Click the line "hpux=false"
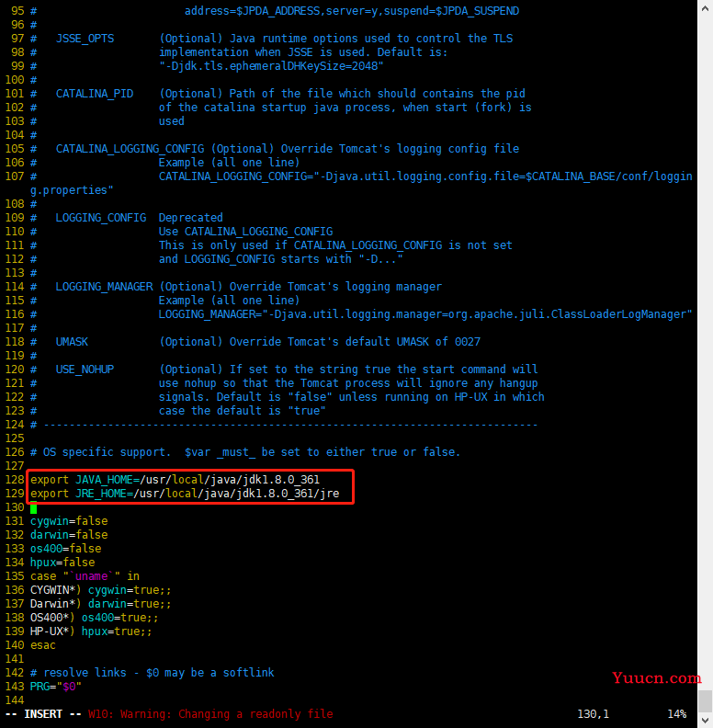Screen dimensions: 713x728 click(x=62, y=563)
